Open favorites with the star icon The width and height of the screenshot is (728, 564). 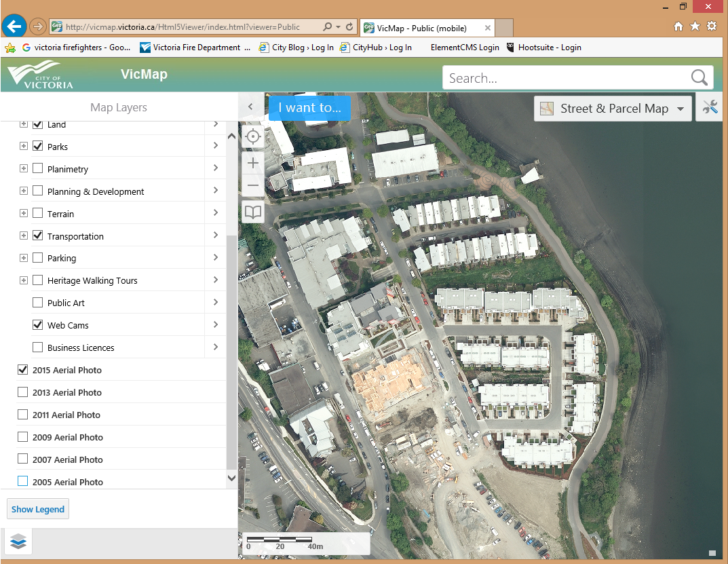(x=695, y=26)
